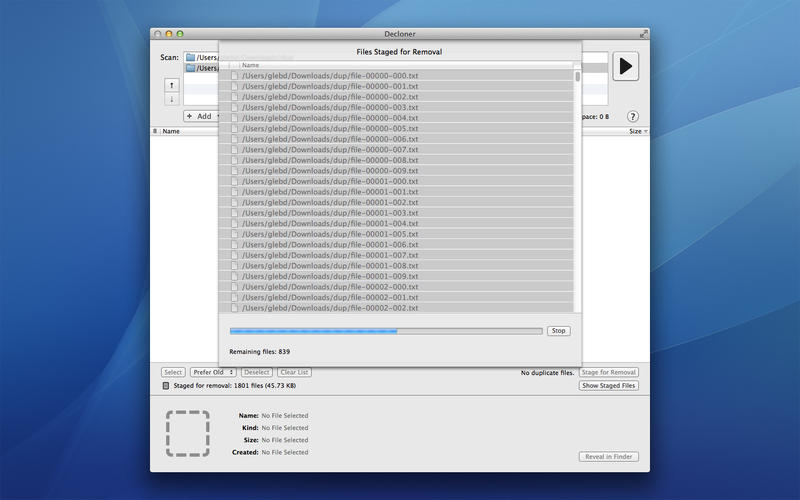Stop the file removal process
This screenshot has width=800, height=500.
click(x=559, y=331)
